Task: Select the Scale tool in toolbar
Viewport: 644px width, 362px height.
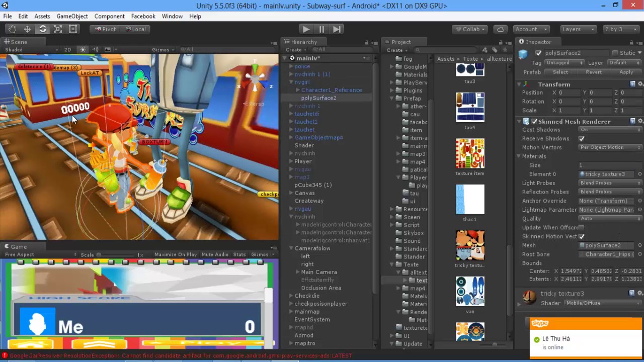Action: [x=58, y=29]
